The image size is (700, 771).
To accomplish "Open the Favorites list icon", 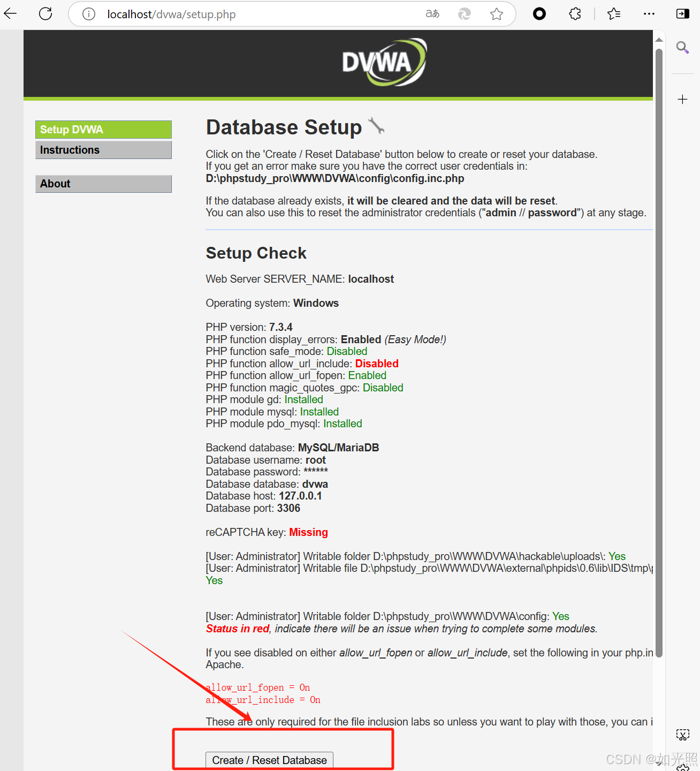I will click(x=614, y=14).
